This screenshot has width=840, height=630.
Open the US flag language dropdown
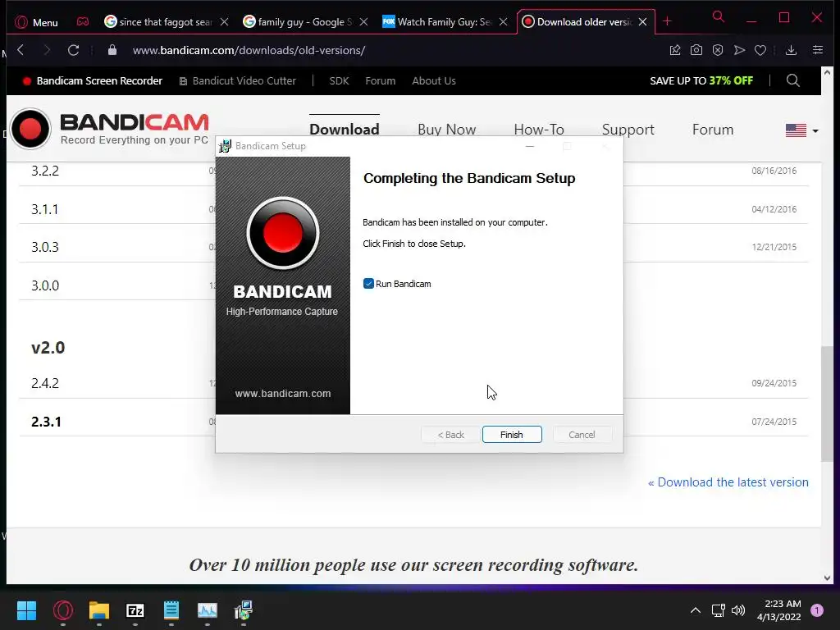click(802, 130)
